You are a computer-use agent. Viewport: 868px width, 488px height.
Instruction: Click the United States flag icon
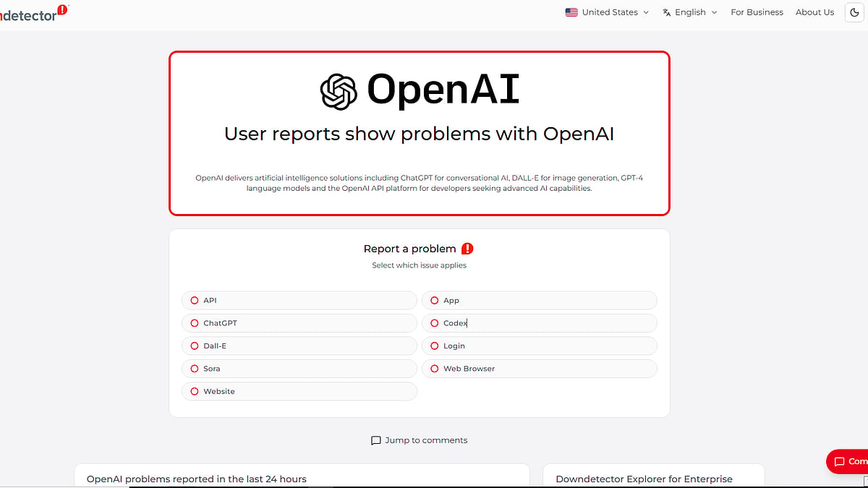(571, 12)
